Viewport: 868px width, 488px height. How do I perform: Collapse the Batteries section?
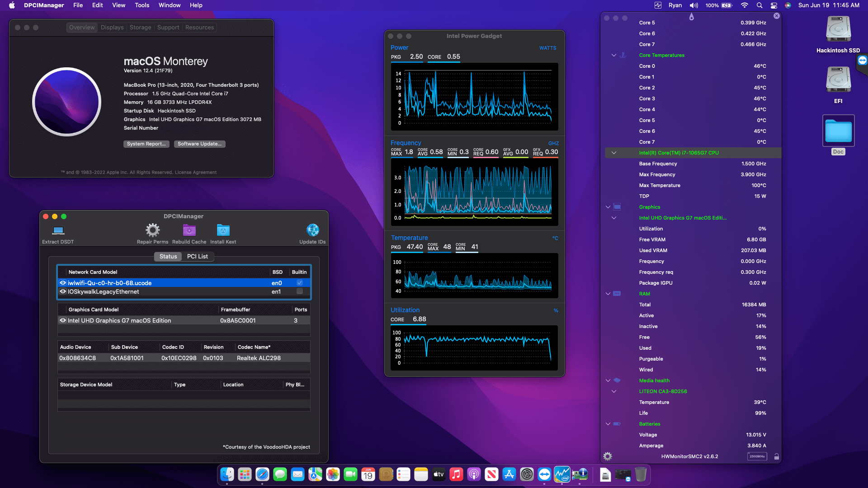(608, 424)
